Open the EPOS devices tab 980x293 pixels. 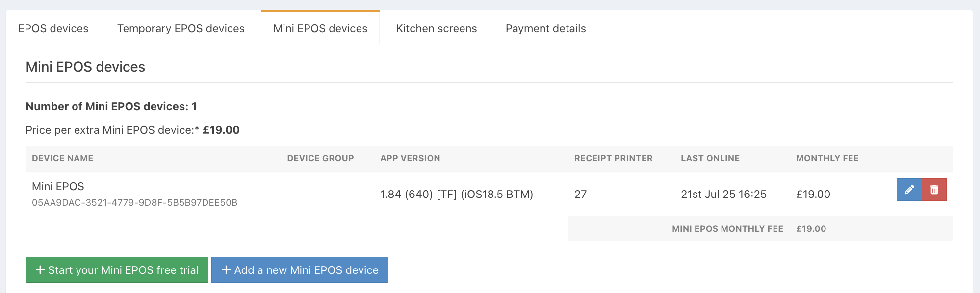[53, 28]
